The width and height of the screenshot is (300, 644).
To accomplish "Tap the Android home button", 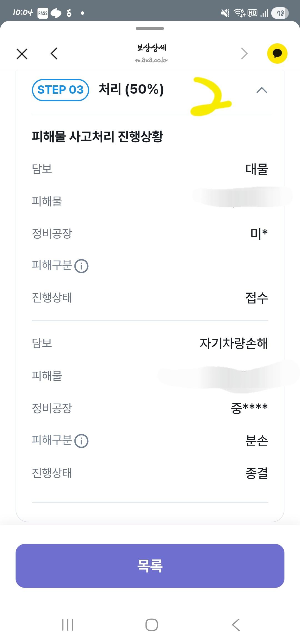I will [152, 625].
